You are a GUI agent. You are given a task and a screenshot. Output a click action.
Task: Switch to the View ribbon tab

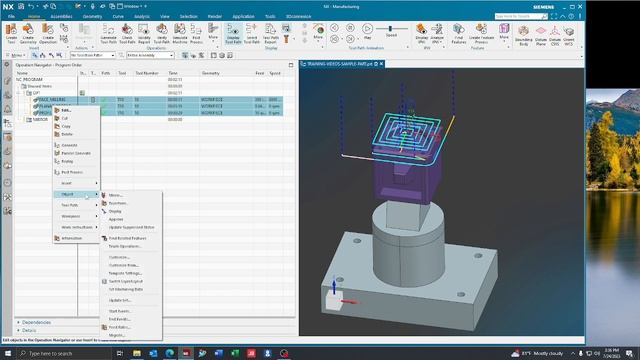click(164, 16)
